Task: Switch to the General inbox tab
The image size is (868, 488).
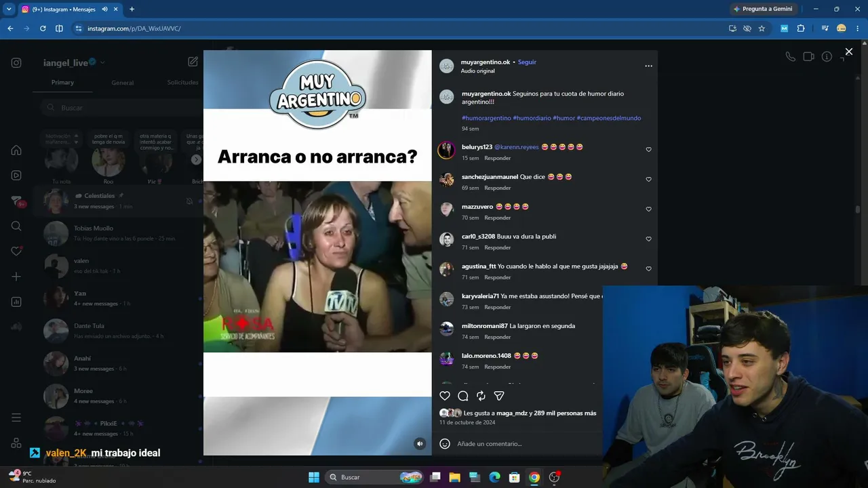Action: [123, 83]
